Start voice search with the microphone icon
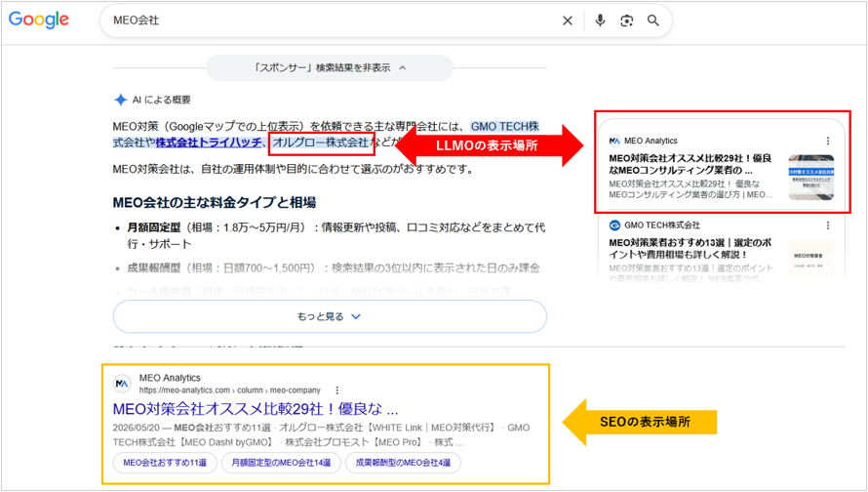868x492 pixels. [x=600, y=20]
